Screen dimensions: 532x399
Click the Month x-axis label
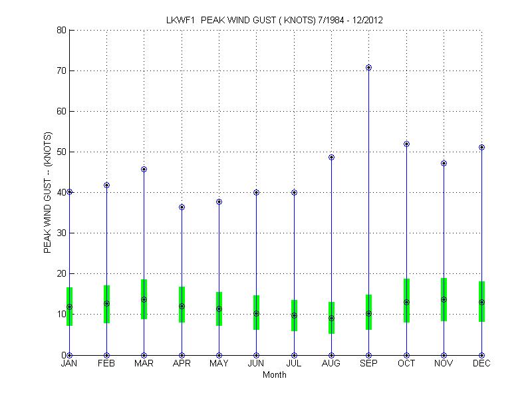coord(275,375)
